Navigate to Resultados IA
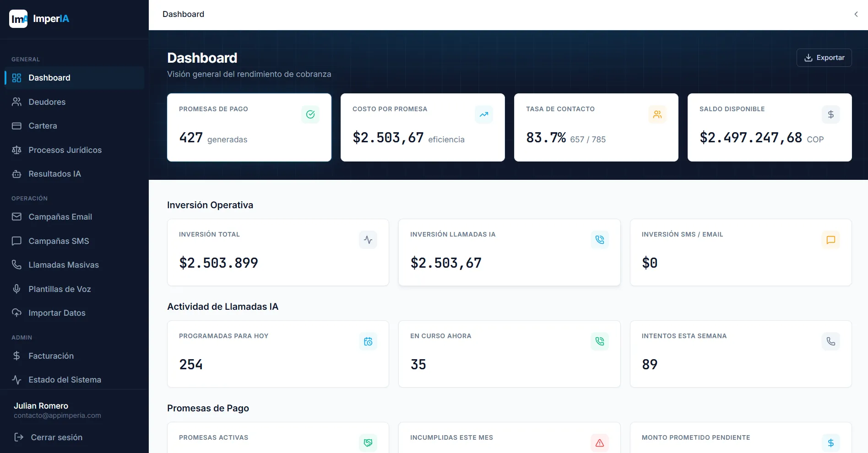868x453 pixels. (74, 174)
